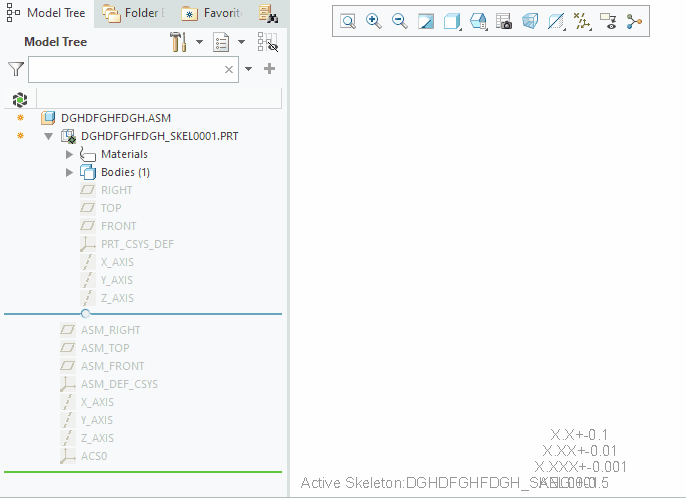
Task: Open tree columns list icon
Action: tap(221, 42)
